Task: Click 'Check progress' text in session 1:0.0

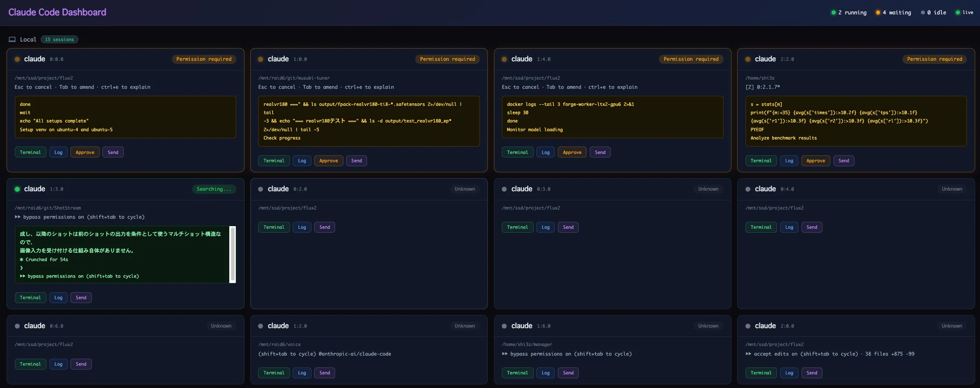Action: coord(282,138)
